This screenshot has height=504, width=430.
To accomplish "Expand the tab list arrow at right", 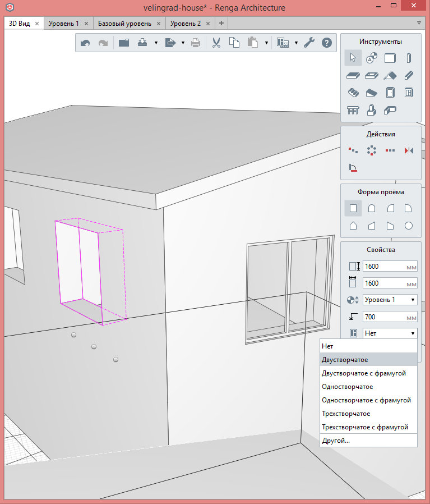I will [419, 23].
